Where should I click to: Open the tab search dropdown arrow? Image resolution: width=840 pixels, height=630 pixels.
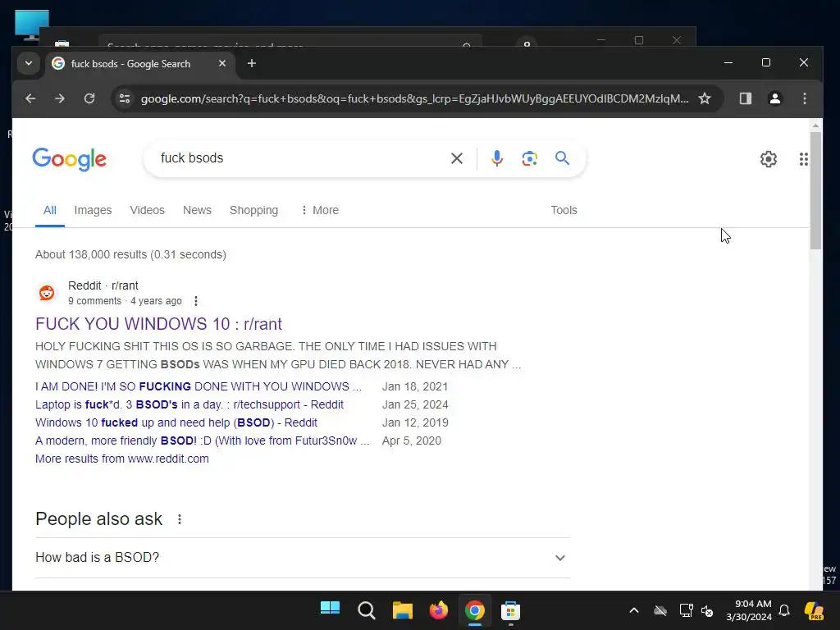point(29,63)
